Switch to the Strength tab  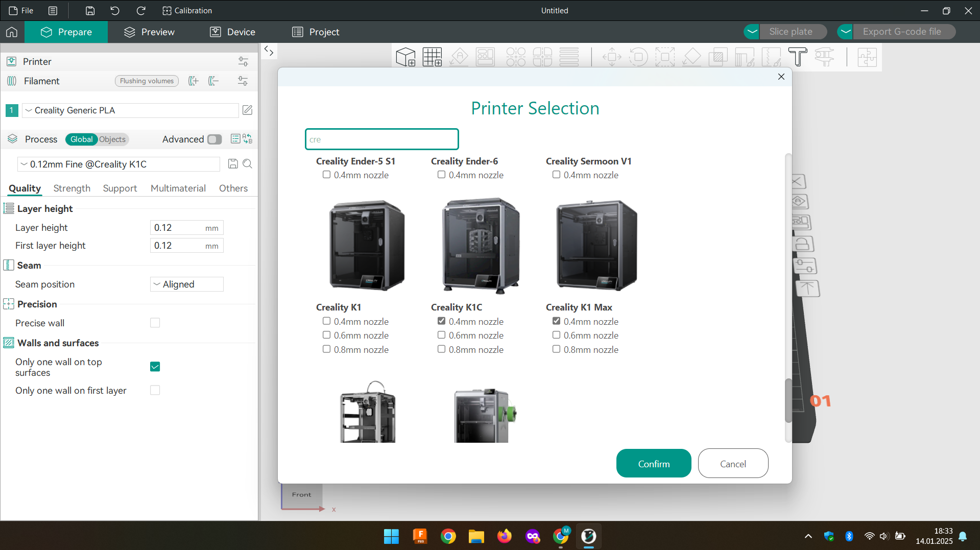tap(71, 188)
